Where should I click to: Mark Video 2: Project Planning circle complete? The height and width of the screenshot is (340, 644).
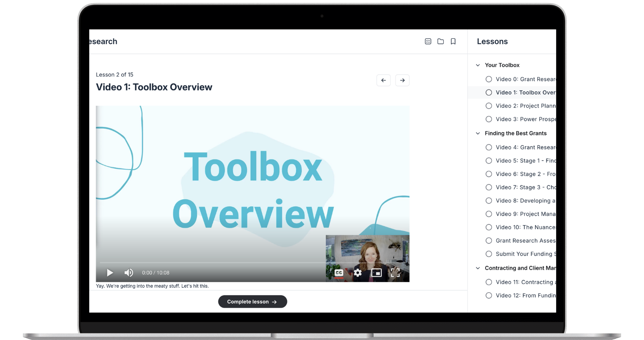489,106
